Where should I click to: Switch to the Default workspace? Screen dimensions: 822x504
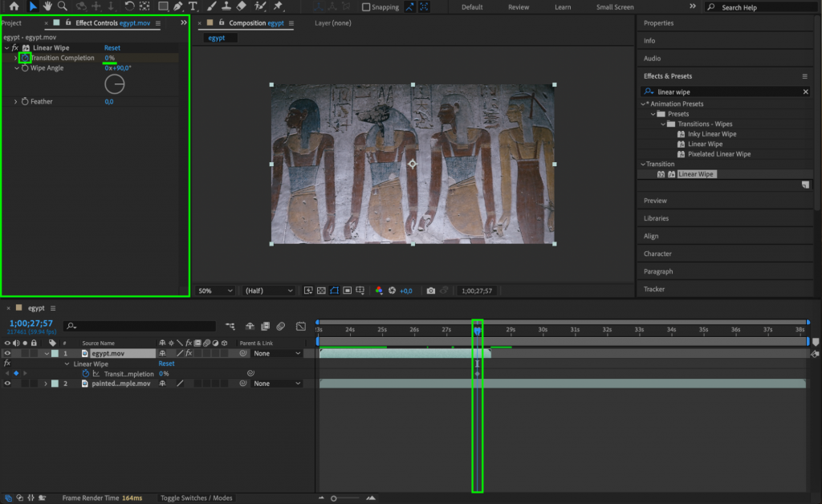(x=474, y=6)
